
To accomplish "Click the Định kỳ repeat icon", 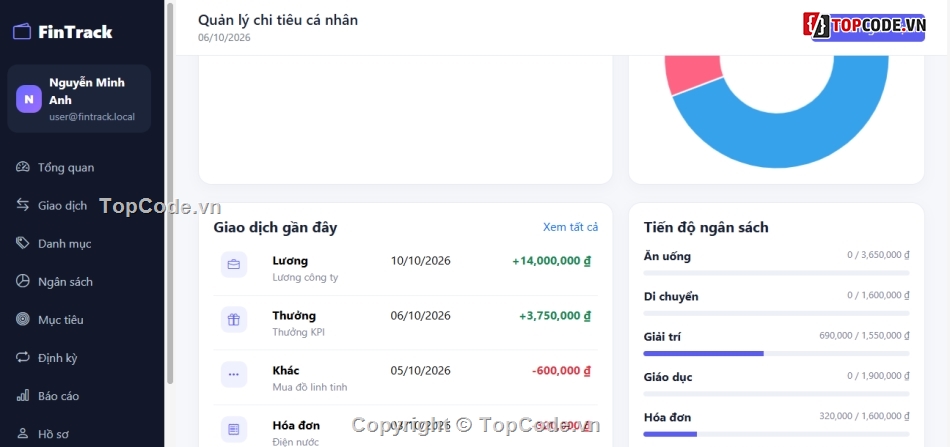I will (x=22, y=357).
